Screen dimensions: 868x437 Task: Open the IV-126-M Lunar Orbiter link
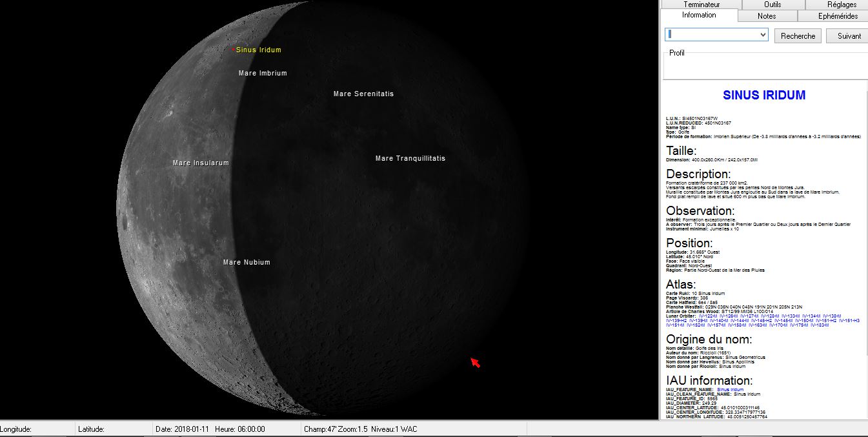[x=729, y=316]
